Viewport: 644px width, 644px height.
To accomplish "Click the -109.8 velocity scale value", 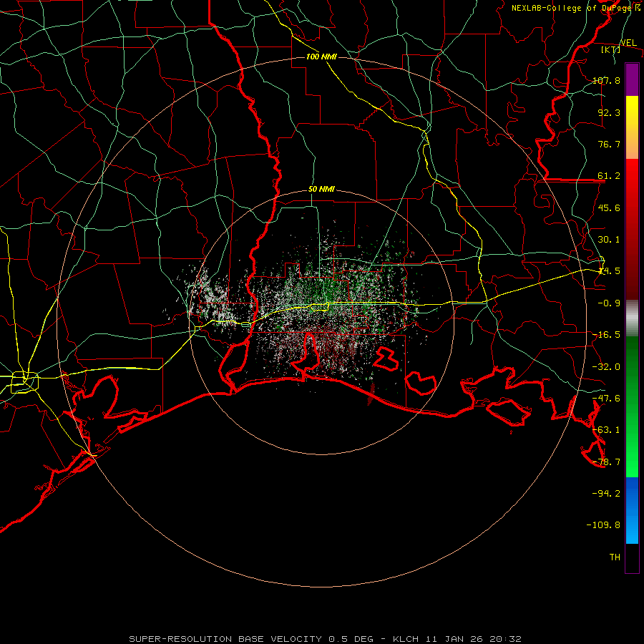I will click(603, 525).
